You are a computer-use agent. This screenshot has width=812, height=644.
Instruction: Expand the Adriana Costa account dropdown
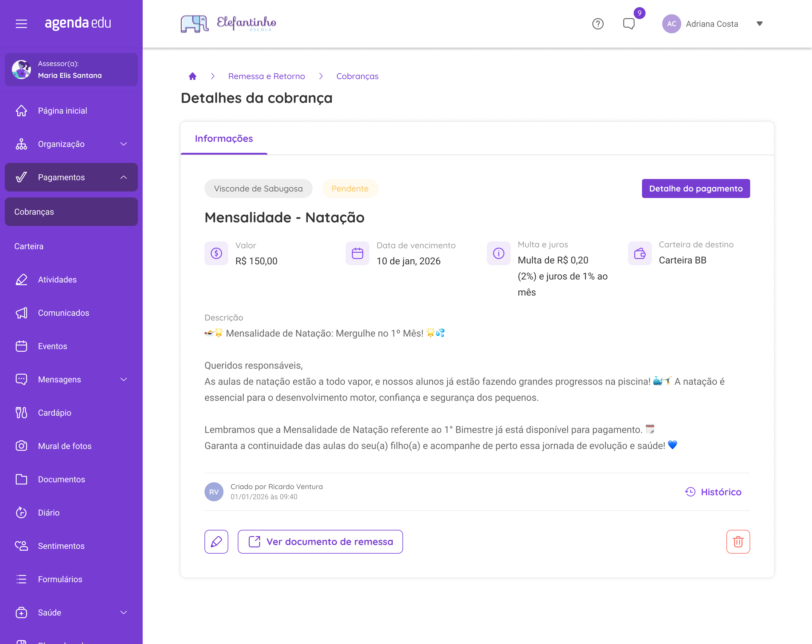tap(760, 24)
